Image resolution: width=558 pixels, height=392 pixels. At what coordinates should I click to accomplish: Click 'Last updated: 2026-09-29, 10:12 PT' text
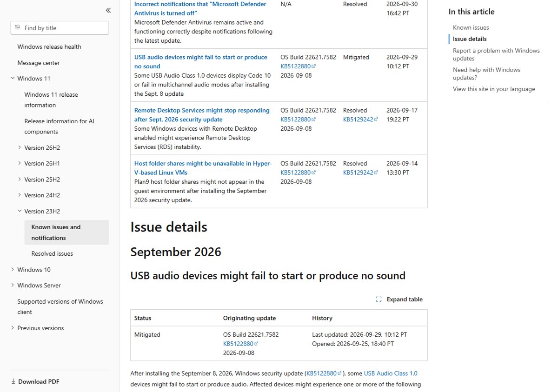coord(359,335)
